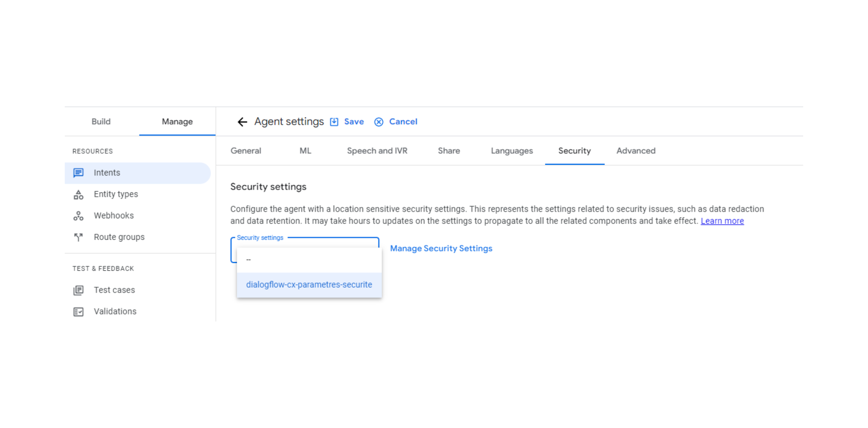Viewport: 868px width, 428px height.
Task: Click the Cancel icon in Agent settings
Action: [x=379, y=122]
